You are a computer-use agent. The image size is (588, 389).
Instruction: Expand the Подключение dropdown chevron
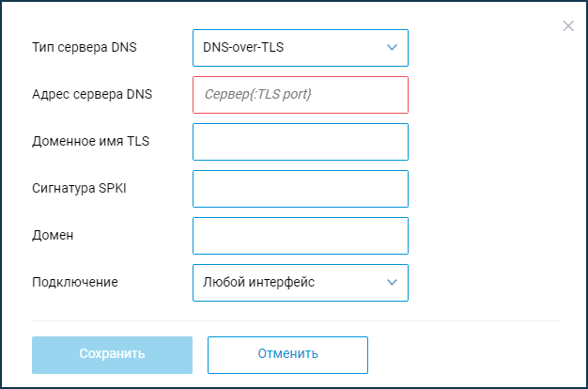[392, 282]
